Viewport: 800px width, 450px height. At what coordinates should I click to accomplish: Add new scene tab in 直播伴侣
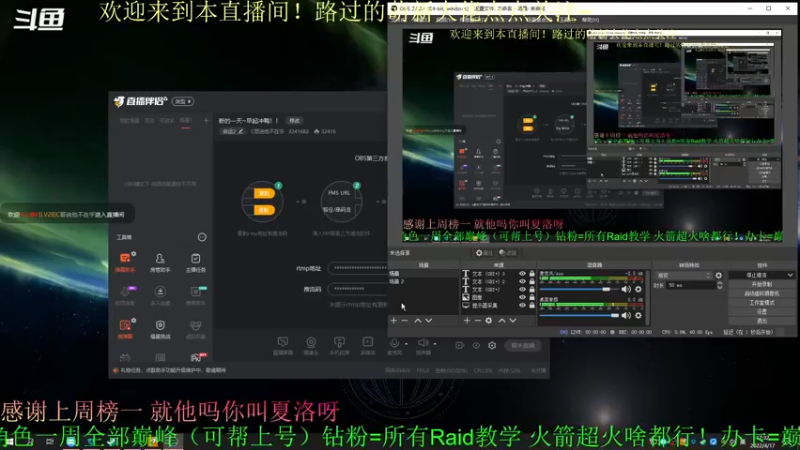tap(206, 121)
